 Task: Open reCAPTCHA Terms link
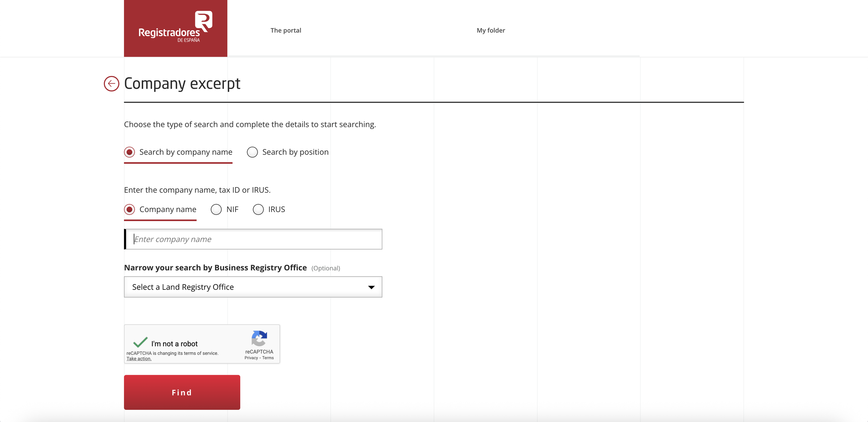tap(267, 357)
